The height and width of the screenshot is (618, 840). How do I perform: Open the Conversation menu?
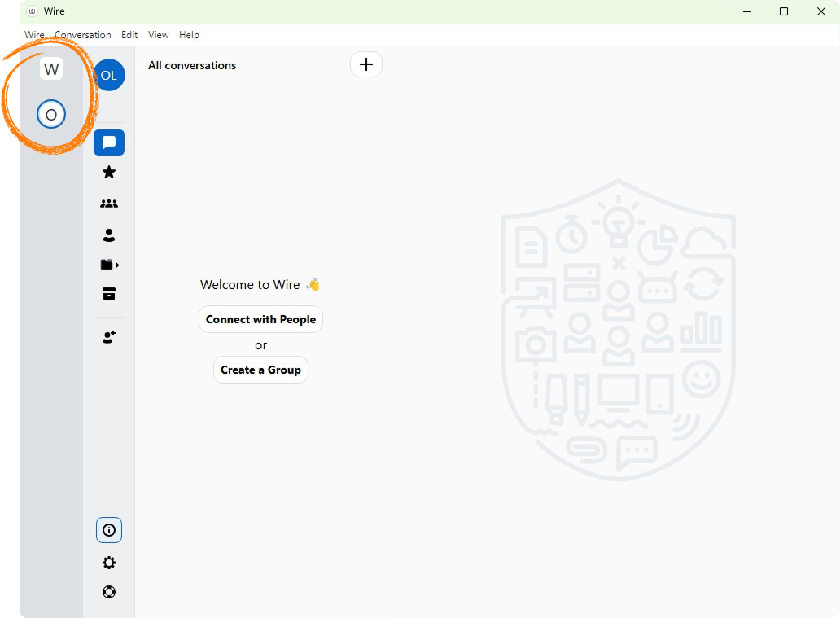tap(83, 35)
